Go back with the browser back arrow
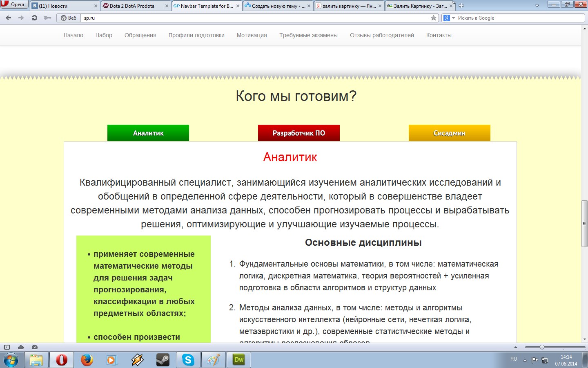This screenshot has width=588, height=368. coord(9,18)
